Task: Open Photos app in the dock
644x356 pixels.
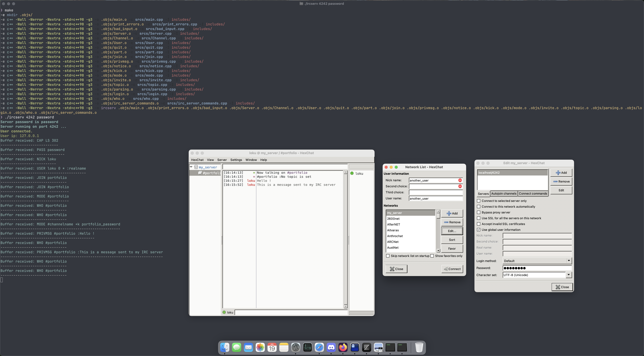Action: tap(260, 347)
